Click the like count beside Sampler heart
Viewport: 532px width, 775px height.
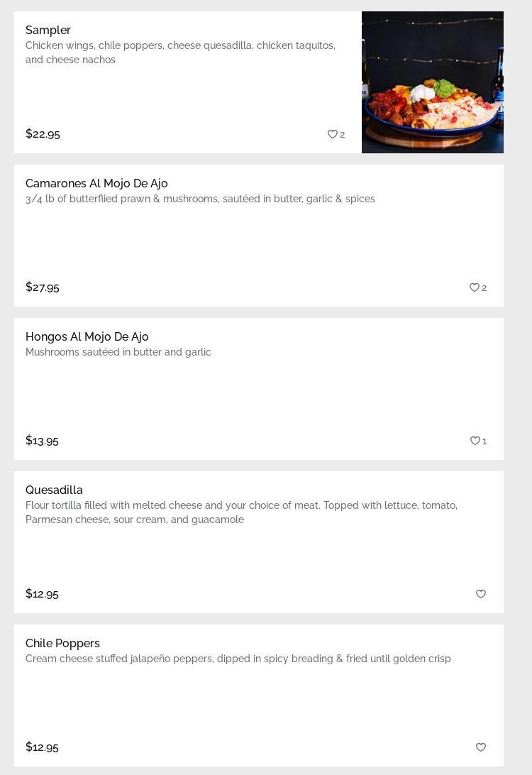[343, 135]
